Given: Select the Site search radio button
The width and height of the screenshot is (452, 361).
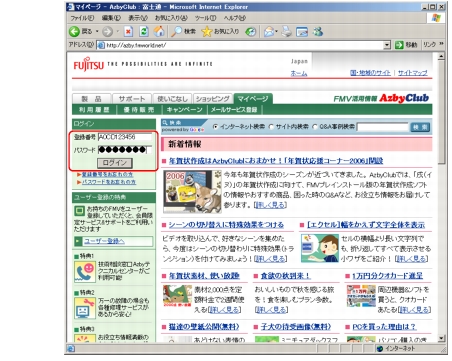Looking at the screenshot, I should pyautogui.click(x=271, y=127).
